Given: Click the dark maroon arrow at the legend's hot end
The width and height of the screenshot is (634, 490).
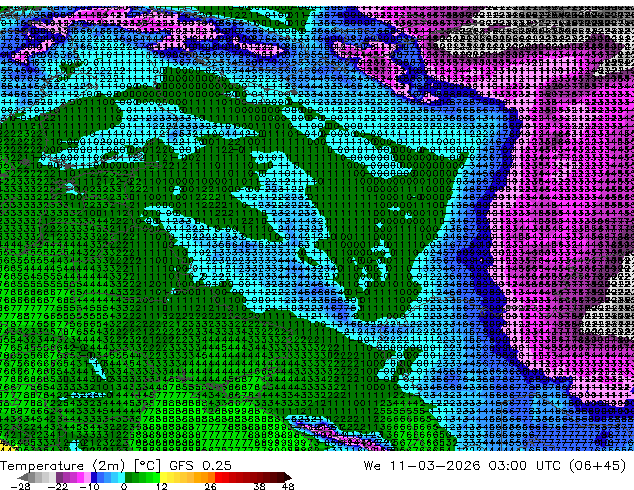Looking at the screenshot, I should click(287, 477).
